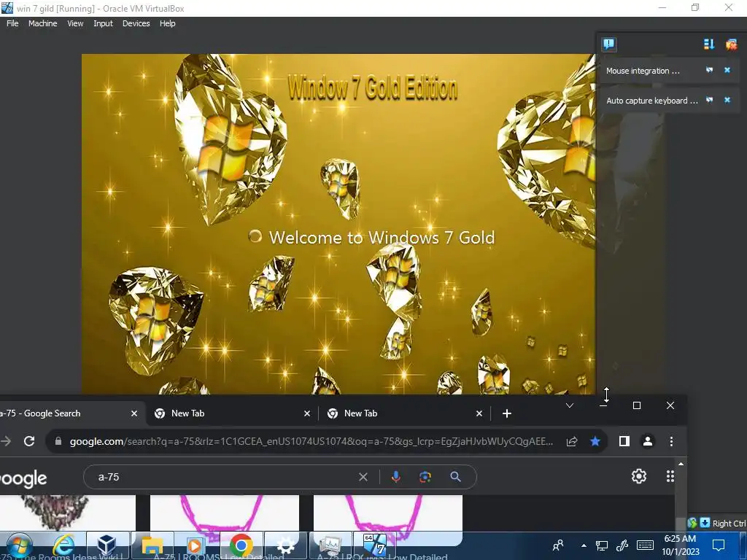Open the taskbar clock showing 6:25 AM

(x=681, y=545)
